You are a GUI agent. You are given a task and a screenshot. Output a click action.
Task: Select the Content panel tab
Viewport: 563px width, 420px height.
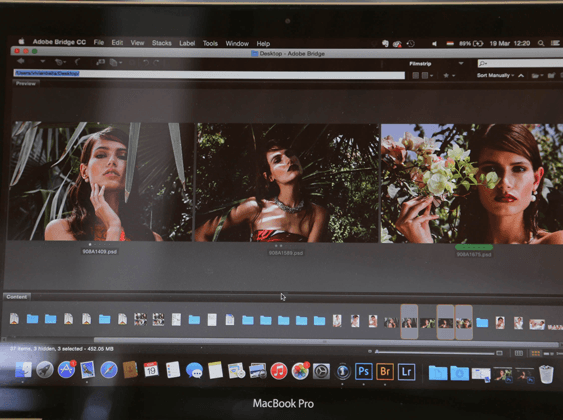coord(17,297)
